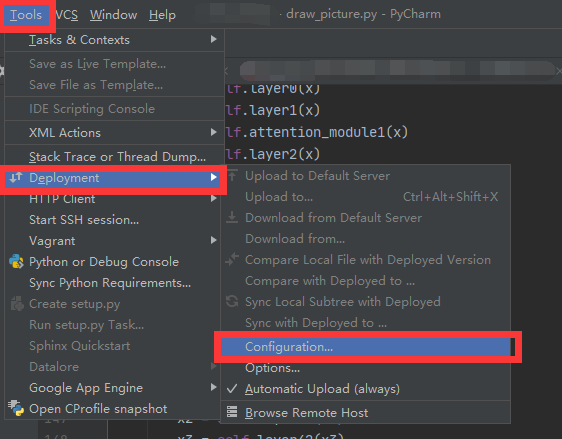Select Upload to Default Server

pos(366,176)
